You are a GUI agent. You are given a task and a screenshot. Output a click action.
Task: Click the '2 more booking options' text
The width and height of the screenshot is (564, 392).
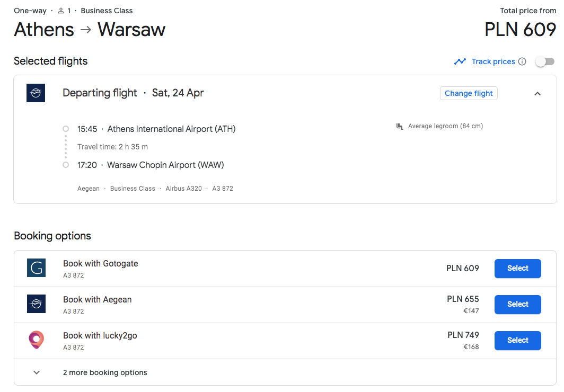[x=105, y=372]
